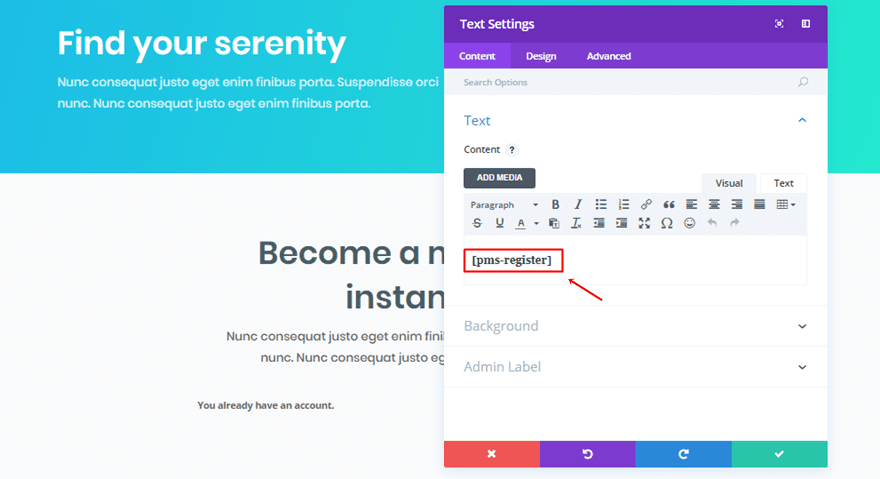
Task: Open the Paragraph format dropdown
Action: [503, 205]
